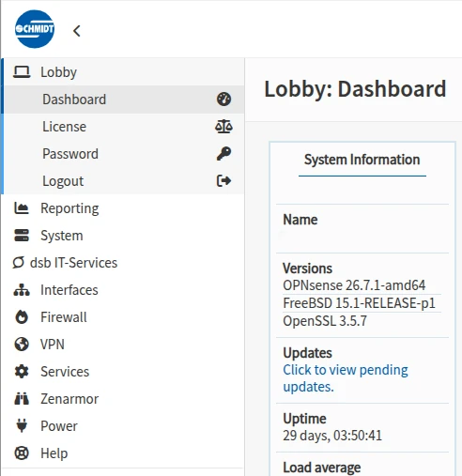Click the Logout exit-arrow icon

tap(223, 181)
